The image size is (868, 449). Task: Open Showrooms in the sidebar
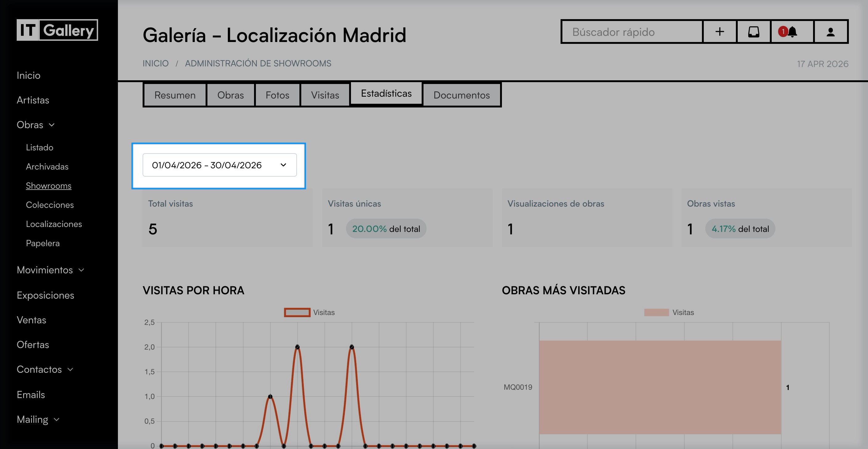(48, 186)
